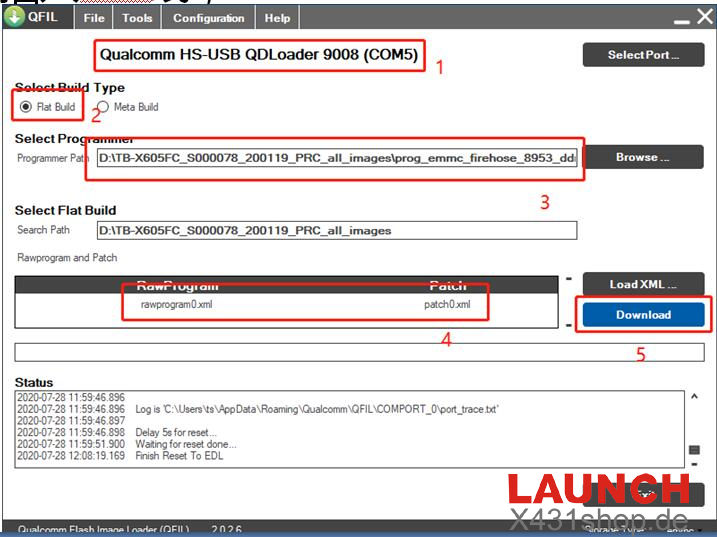Click the status log scrollbar thumb
The height and width of the screenshot is (537, 717).
[695, 450]
